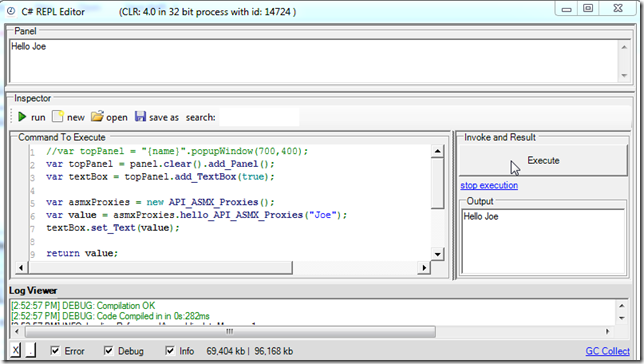Screen dimensions: 644x364
Task: Click the code editor vertical scrollbar thumb
Action: click(438, 183)
